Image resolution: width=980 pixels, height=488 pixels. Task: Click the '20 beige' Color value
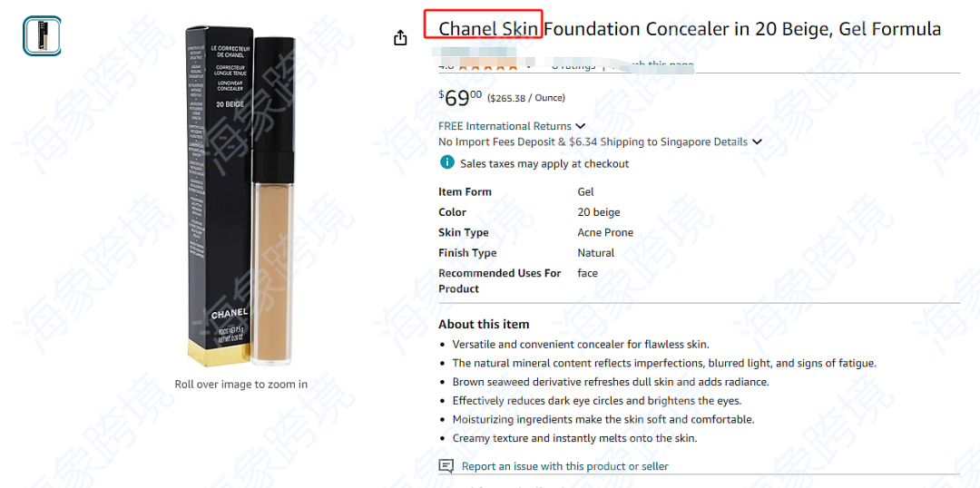(599, 212)
